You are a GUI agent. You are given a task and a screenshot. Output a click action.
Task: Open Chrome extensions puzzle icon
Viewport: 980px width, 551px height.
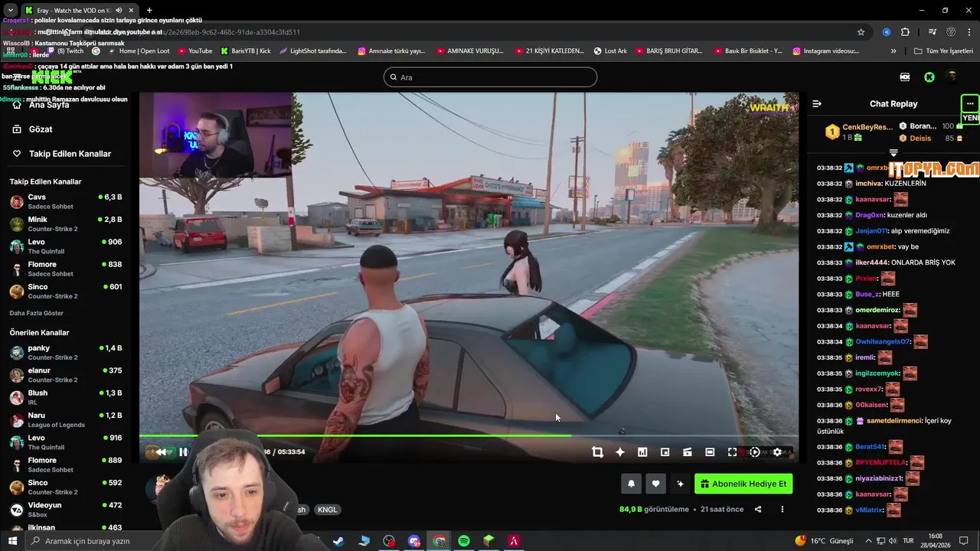(905, 32)
